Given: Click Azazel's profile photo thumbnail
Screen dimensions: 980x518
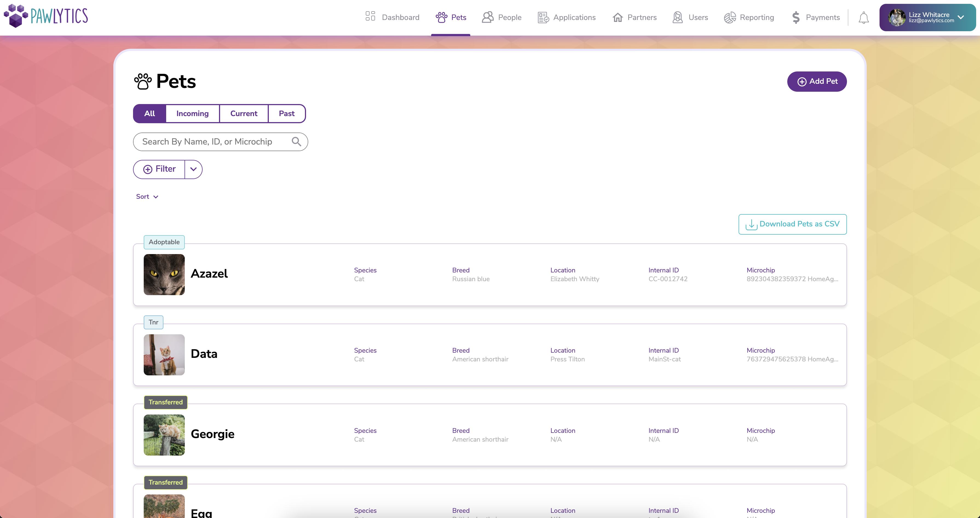Looking at the screenshot, I should (x=164, y=274).
